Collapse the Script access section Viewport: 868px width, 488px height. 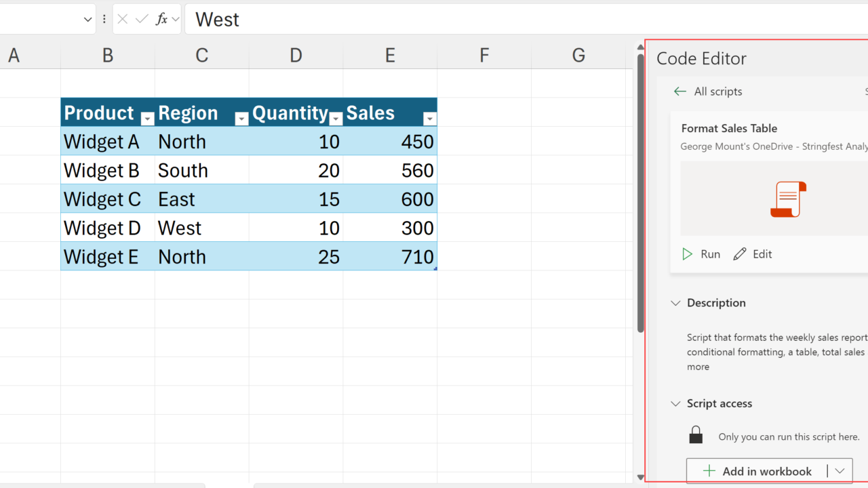coord(675,403)
